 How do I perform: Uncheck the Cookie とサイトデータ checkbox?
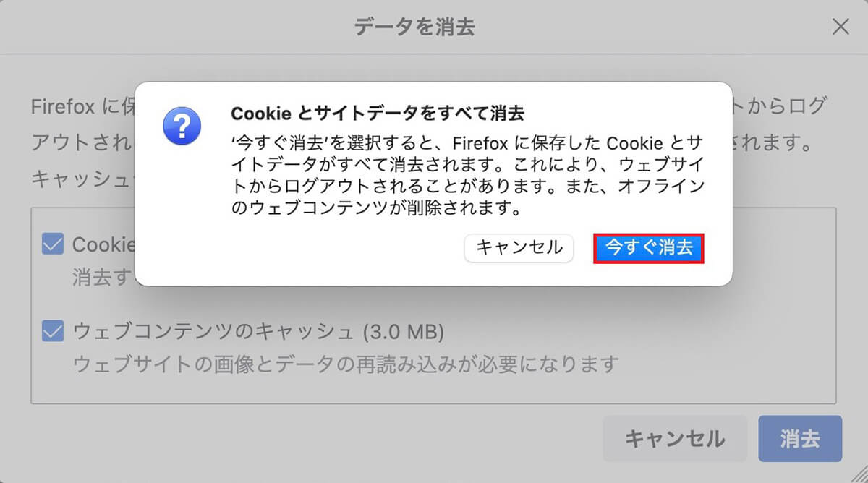[x=53, y=244]
